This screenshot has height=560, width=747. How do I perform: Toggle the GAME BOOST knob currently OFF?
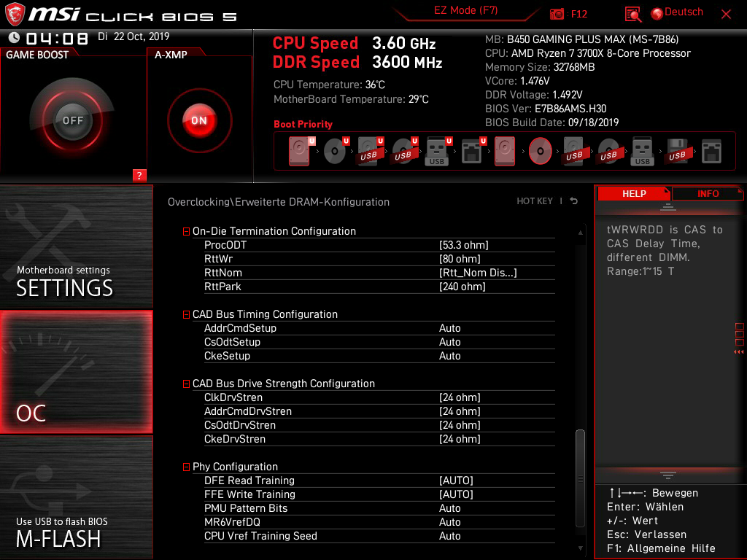click(72, 120)
